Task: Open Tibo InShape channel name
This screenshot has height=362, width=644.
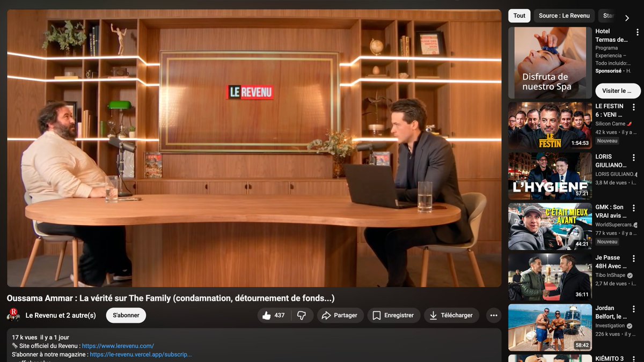Action: (610, 275)
